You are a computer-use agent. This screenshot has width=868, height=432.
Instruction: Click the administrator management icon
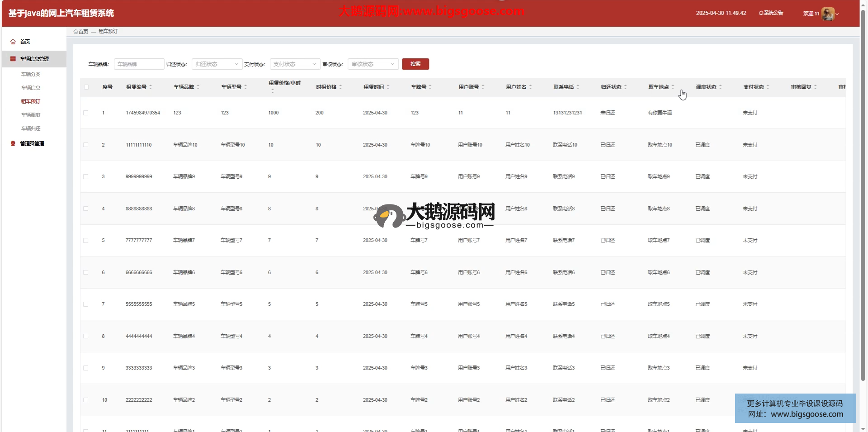click(13, 143)
